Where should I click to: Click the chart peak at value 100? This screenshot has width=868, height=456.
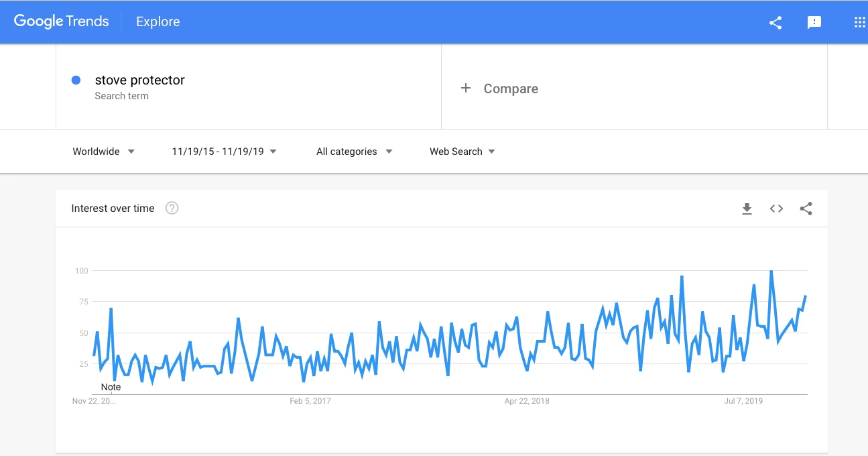771,272
